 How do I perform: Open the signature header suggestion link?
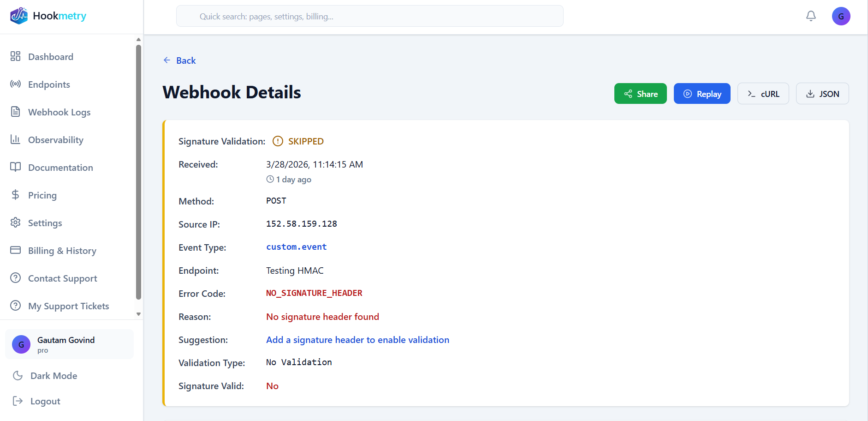(357, 339)
